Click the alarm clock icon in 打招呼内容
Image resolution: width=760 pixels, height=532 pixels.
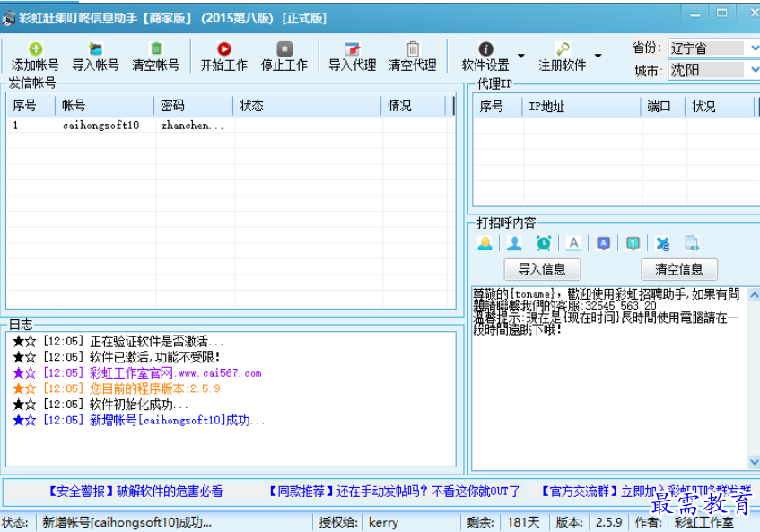coord(544,243)
